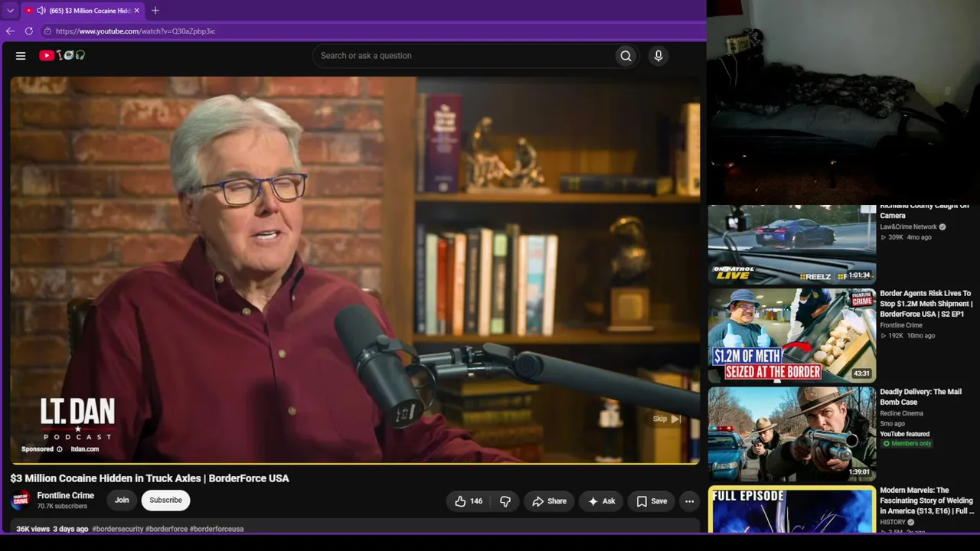980x551 pixels.
Task: Open the #borderforce hashtag
Action: (166, 529)
